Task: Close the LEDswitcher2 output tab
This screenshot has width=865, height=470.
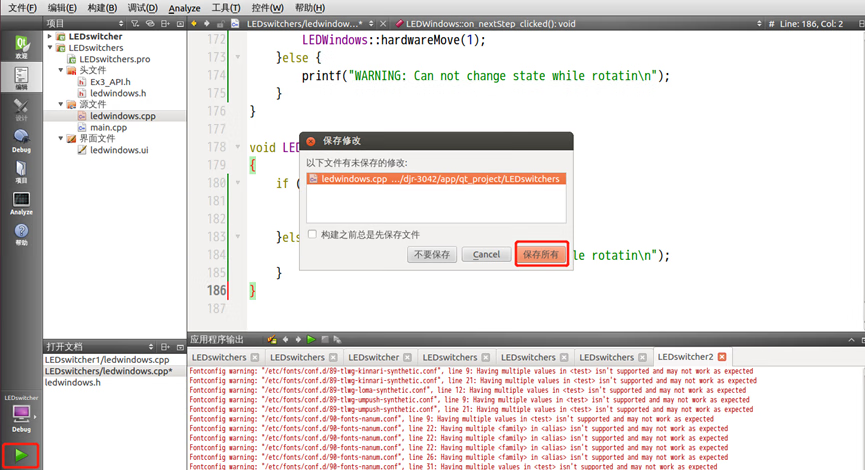Action: point(722,357)
